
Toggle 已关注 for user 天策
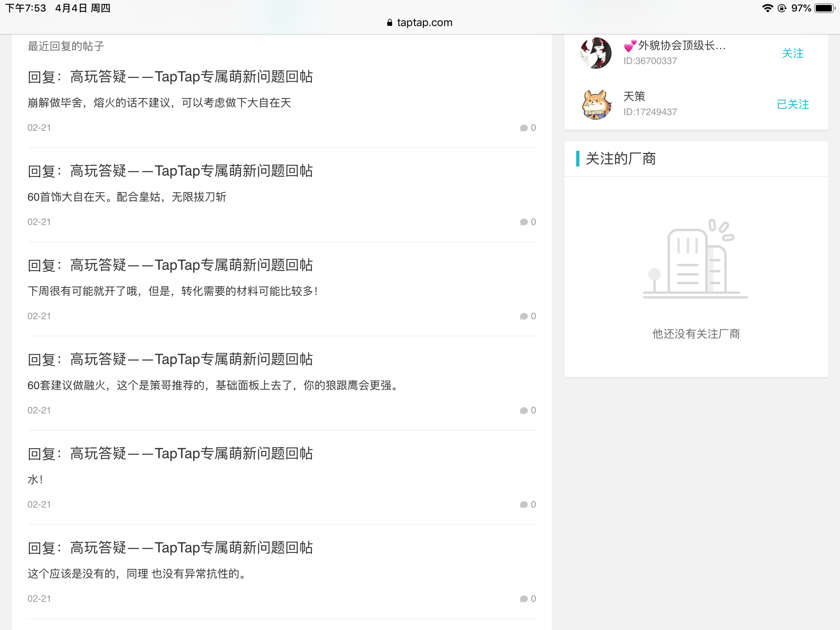click(792, 104)
